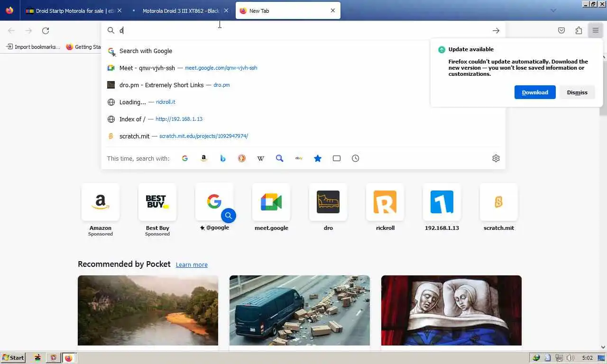The height and width of the screenshot is (364, 607).
Task: Open the river landscape Pocket story thumbnail
Action: click(x=148, y=310)
